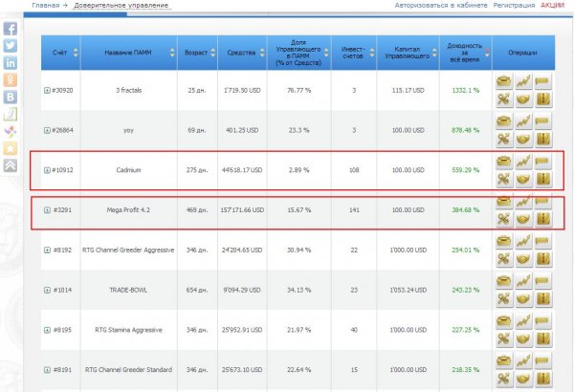Screen dimensions: 574x392
Task: Sort by Капитал Управляющего
Action: (434, 53)
